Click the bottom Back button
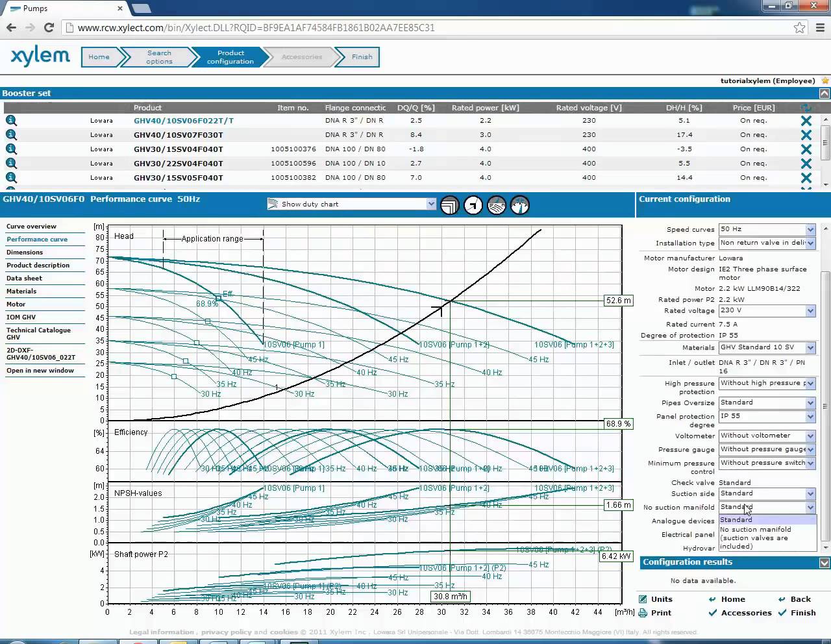This screenshot has height=644, width=831. pos(794,599)
